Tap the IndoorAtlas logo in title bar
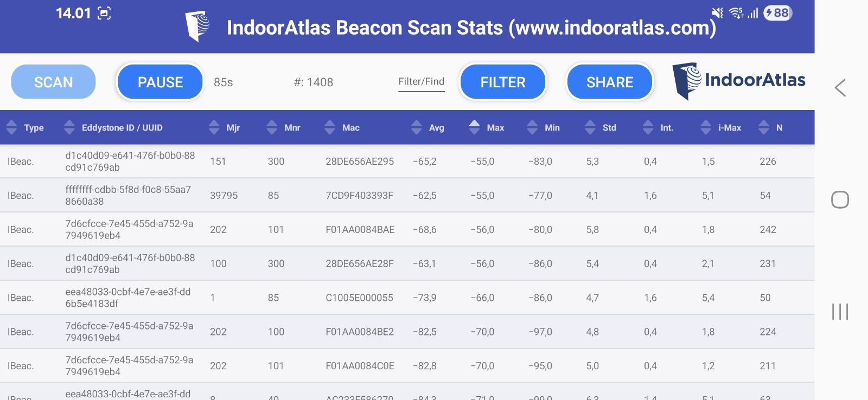 point(197,26)
